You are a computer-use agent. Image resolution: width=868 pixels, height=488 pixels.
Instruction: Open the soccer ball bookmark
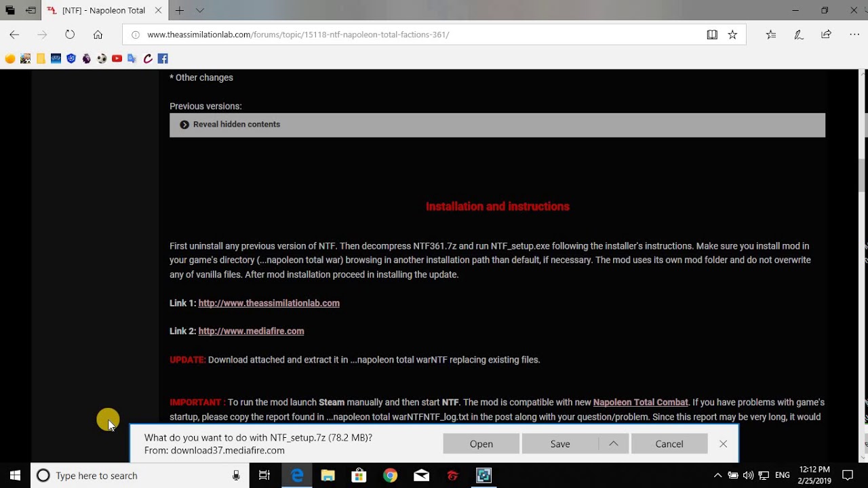click(102, 59)
